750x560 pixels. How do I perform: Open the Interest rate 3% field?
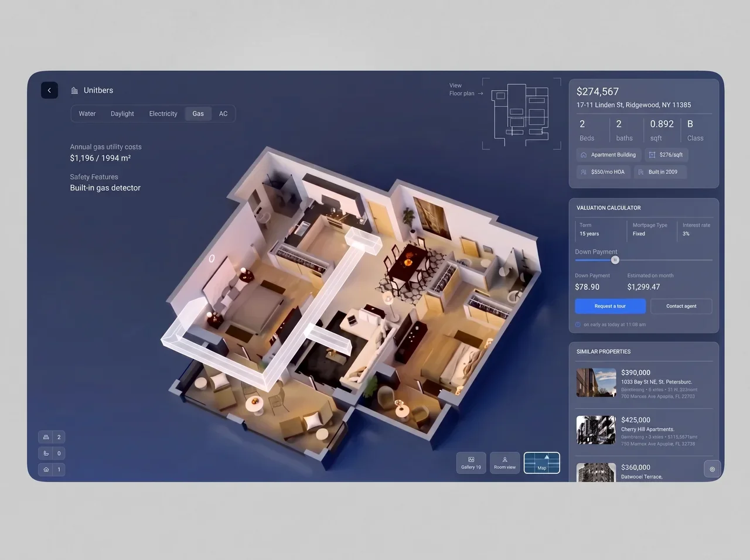(696, 230)
